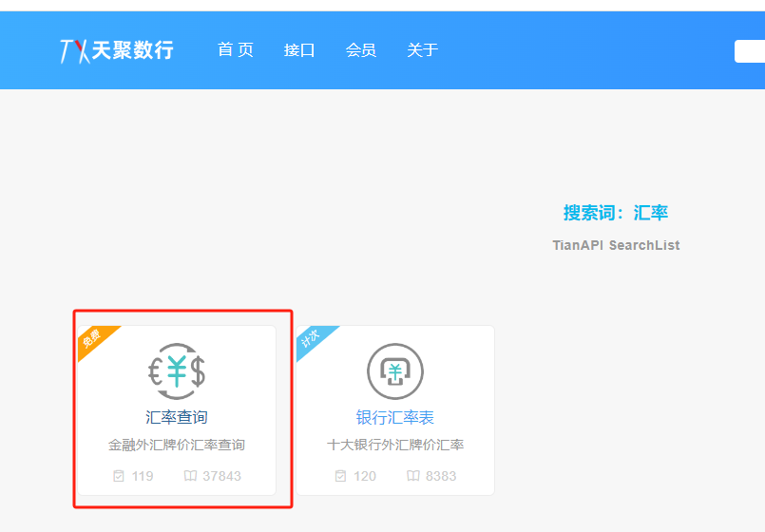Click the 汇率查询 currency exchange icon
Viewport: 765px width, 532px height.
(x=177, y=371)
